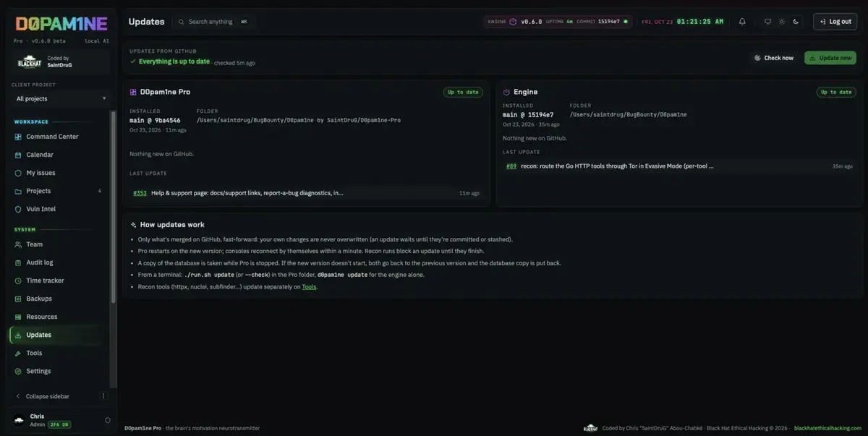Click Chris's profile avatar

click(x=19, y=420)
